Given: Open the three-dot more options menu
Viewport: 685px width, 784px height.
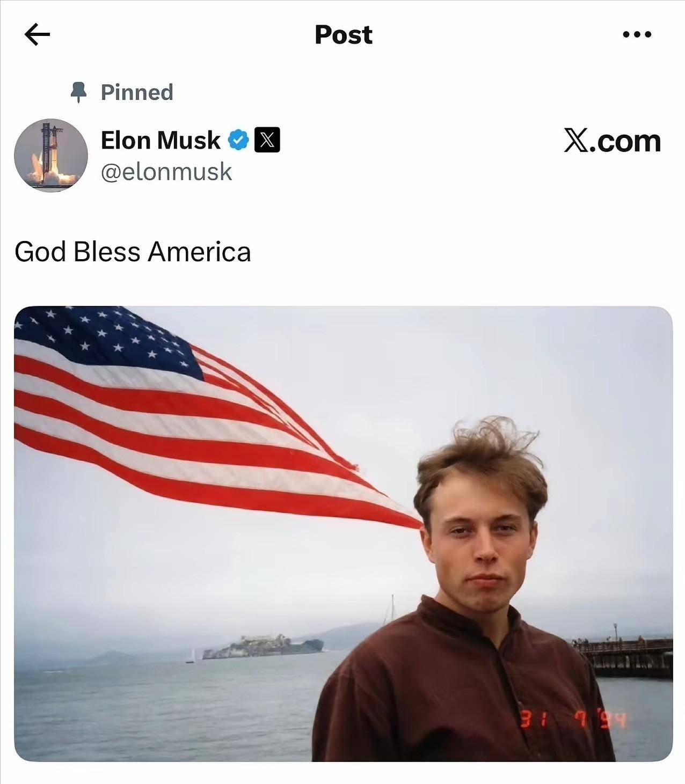Looking at the screenshot, I should 637,34.
